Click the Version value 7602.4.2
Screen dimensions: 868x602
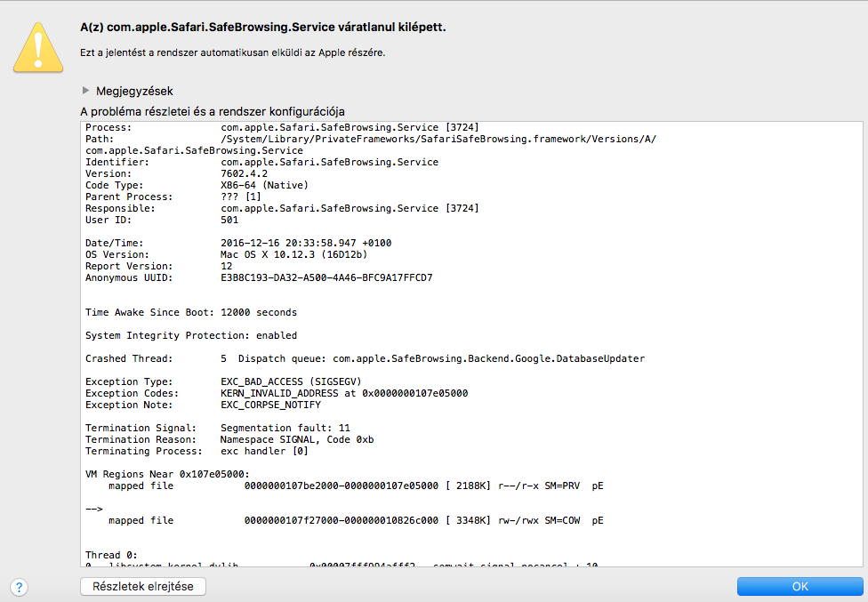point(244,173)
